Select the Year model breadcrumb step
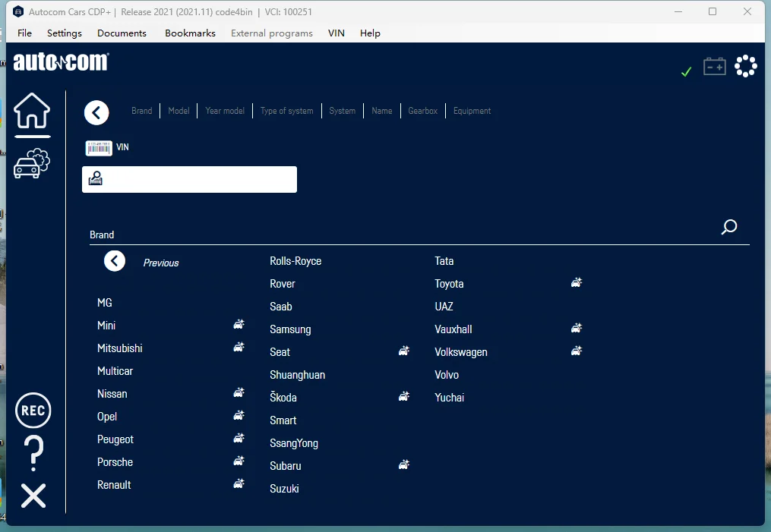The image size is (771, 532). [x=225, y=111]
